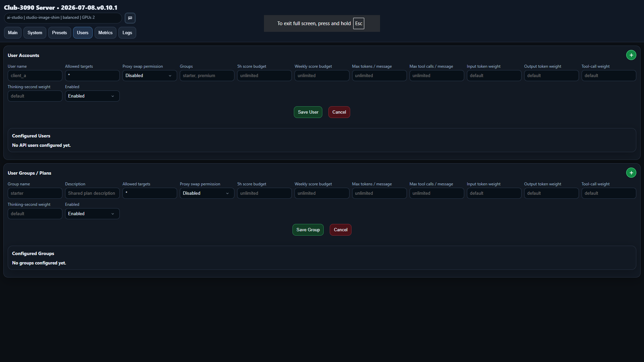
Task: Click the chat message icon beside server info
Action: click(130, 18)
